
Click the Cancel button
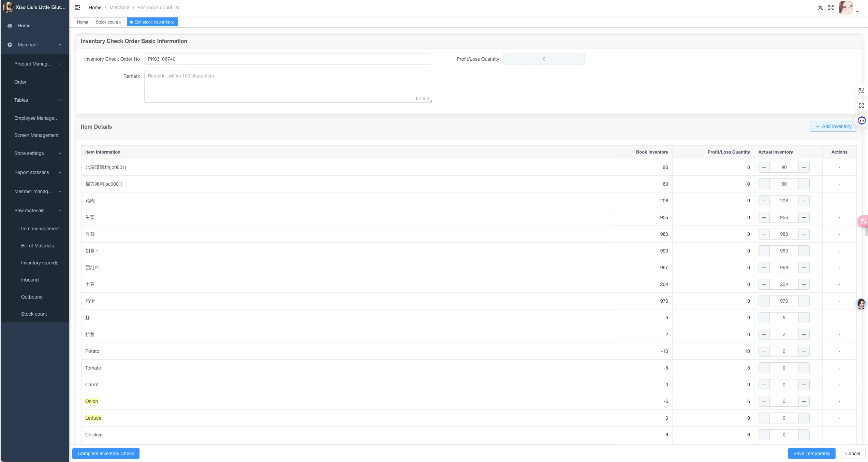(x=852, y=453)
